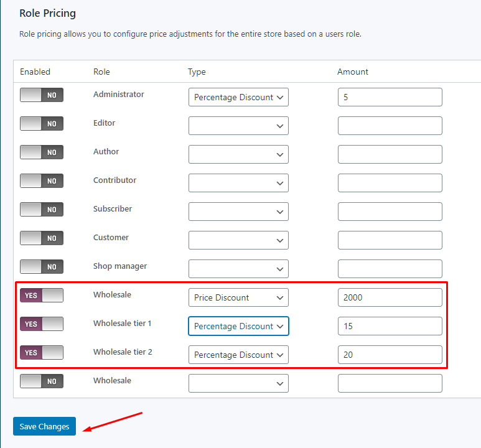The image size is (481, 448).
Task: Select the Shop manager amount field
Action: [x=390, y=269]
